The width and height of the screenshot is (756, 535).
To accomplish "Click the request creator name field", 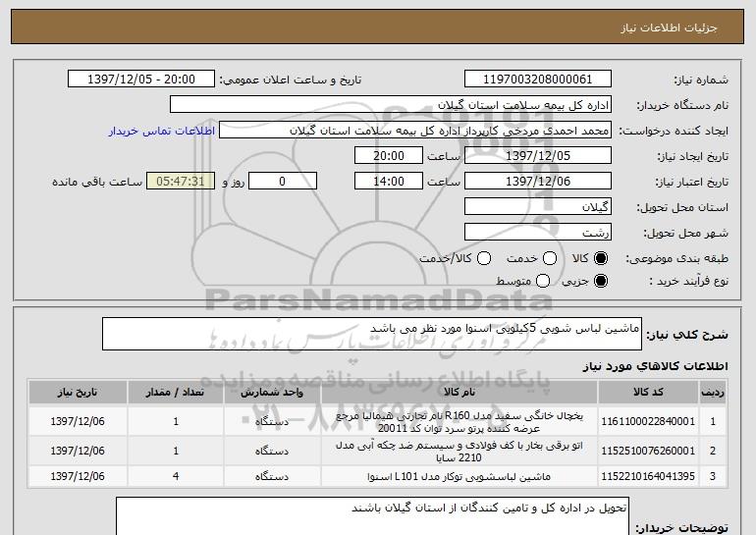I will click(x=415, y=131).
